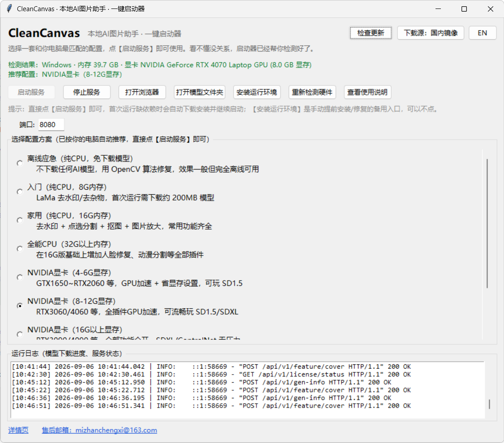This screenshot has width=504, height=443.
Task: Choose 家用 (纯CPU, 16G内存) configuration
Action: pos(20,220)
